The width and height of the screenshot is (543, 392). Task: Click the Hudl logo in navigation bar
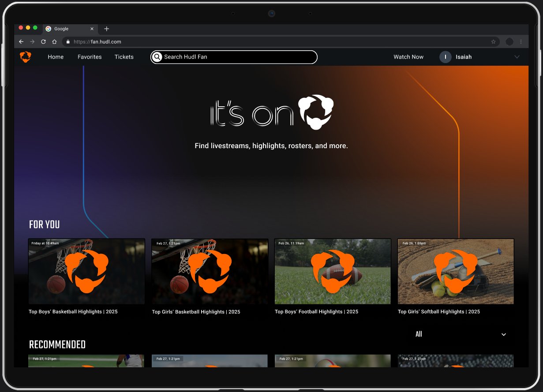26,57
